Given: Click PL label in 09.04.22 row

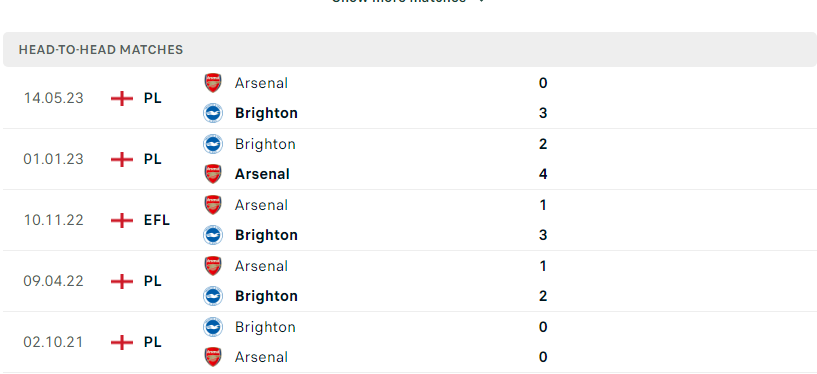Looking at the screenshot, I should (153, 281).
